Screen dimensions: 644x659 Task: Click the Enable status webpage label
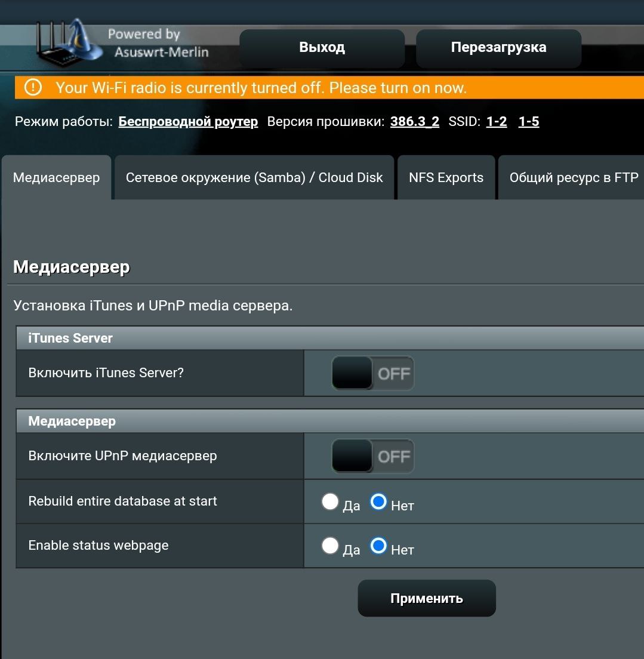(98, 545)
